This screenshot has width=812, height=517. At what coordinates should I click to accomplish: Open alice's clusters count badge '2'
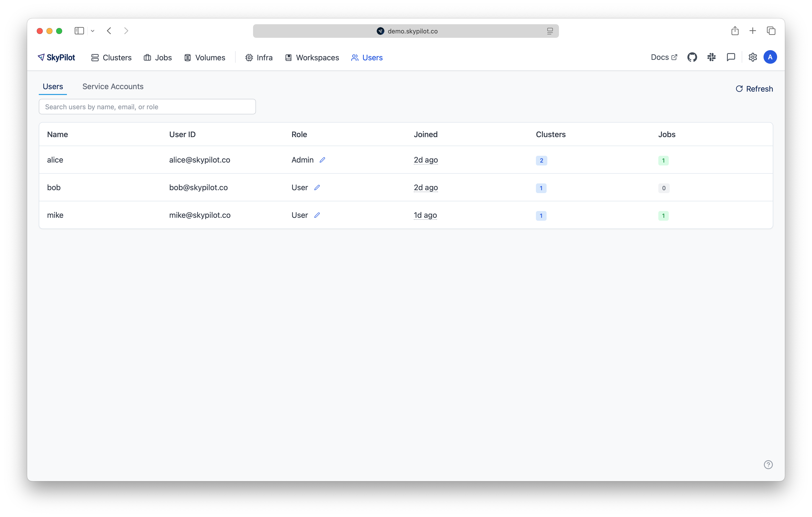[x=541, y=160]
